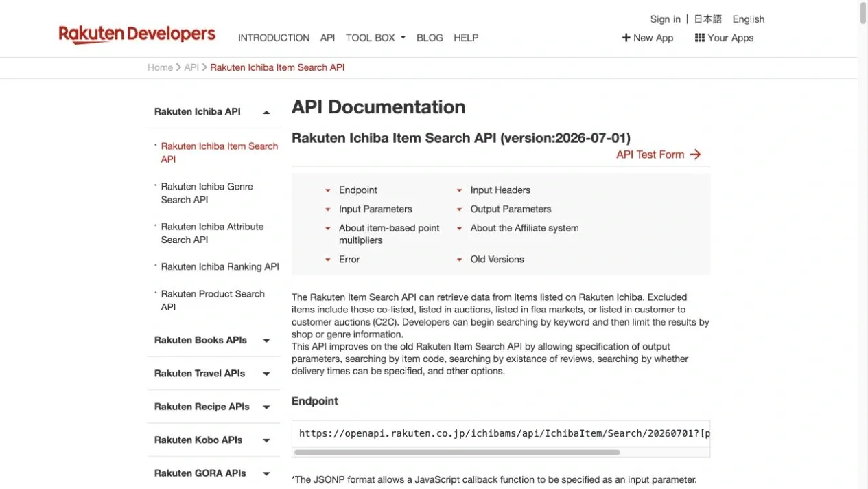Click the red arrow before About the Affiliate system
This screenshot has height=489, width=868.
coord(460,229)
